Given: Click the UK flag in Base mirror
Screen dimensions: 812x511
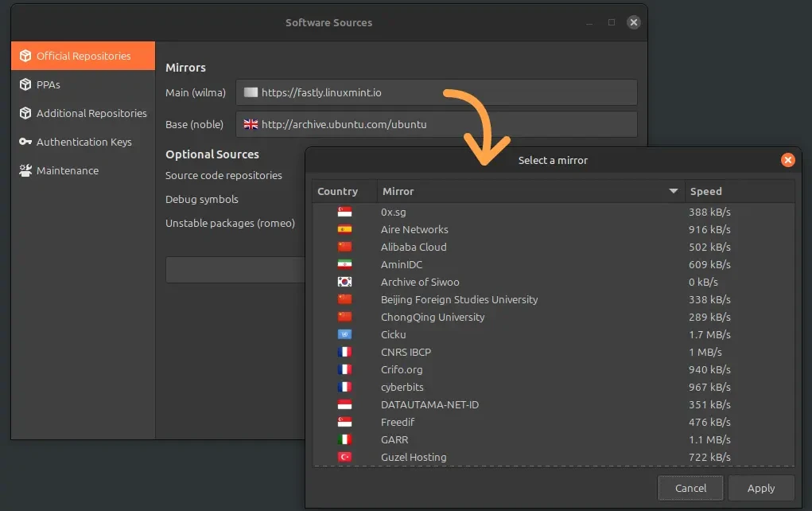Looking at the screenshot, I should pos(251,124).
